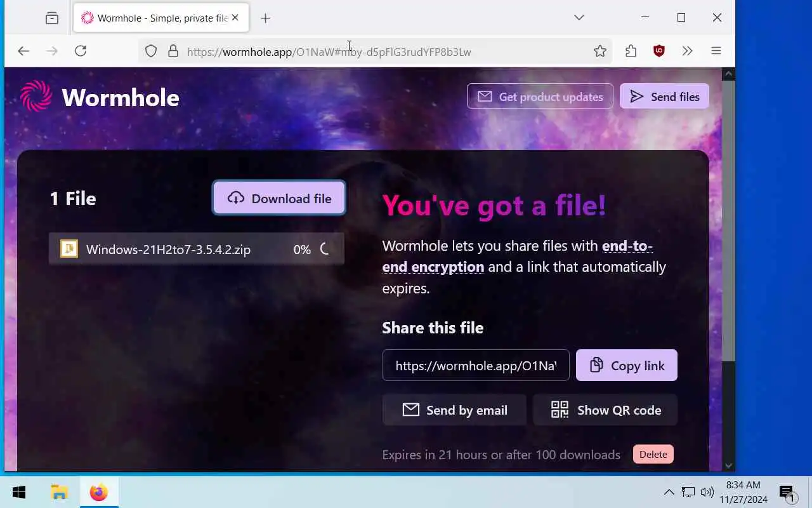
Task: Click the download loading spinner
Action: pos(325,250)
